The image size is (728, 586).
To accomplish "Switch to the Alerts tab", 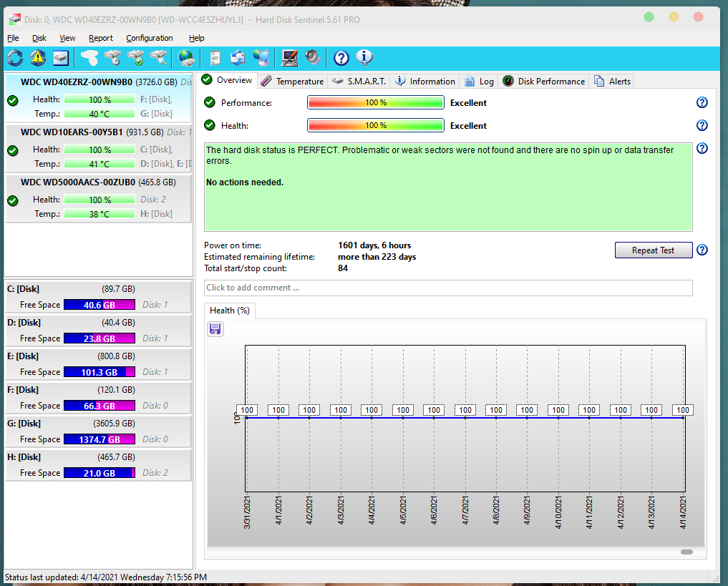I will (x=612, y=81).
